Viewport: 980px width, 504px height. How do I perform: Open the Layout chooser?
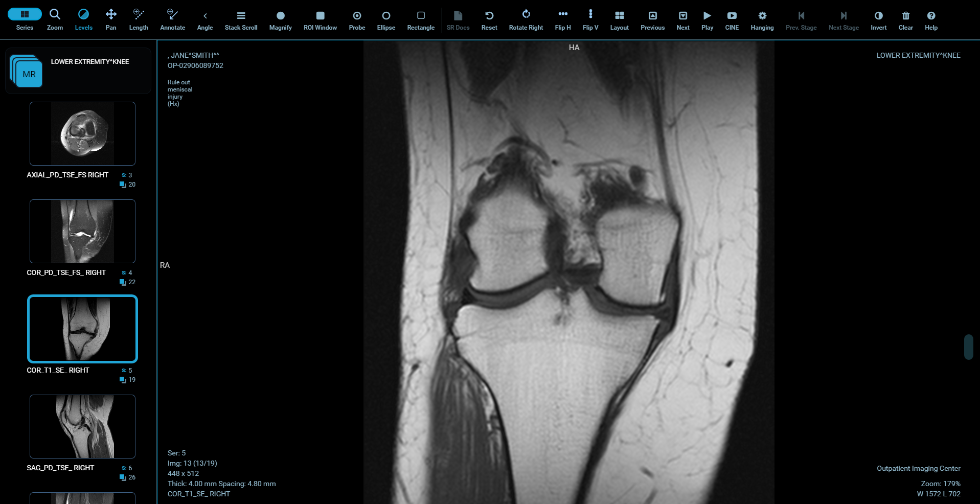tap(619, 19)
